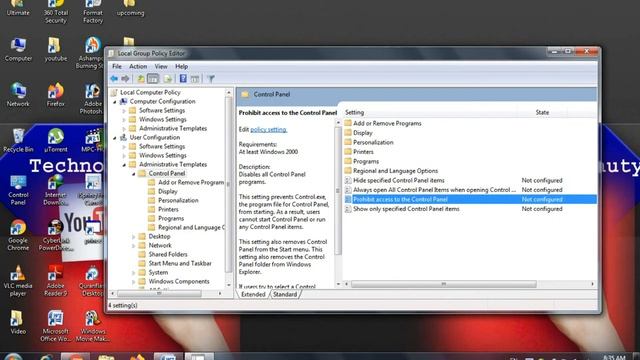
Task: Select the Local Computer Policy root node
Action: (x=150, y=93)
